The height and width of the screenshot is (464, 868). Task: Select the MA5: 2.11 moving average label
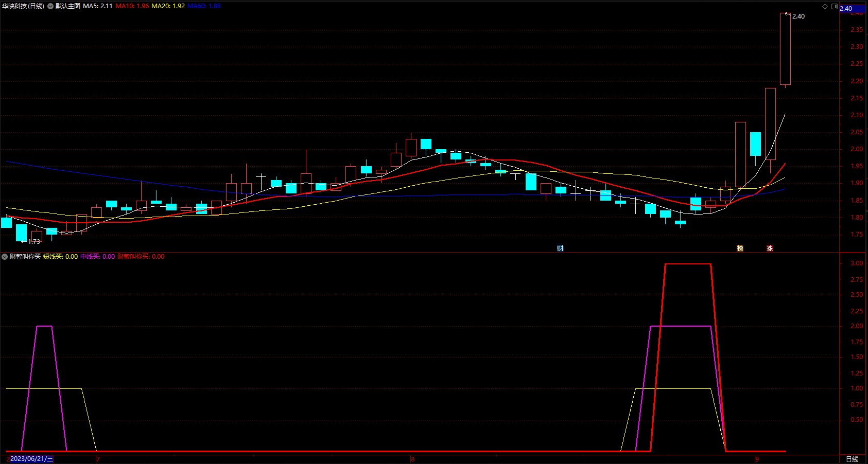[98, 6]
